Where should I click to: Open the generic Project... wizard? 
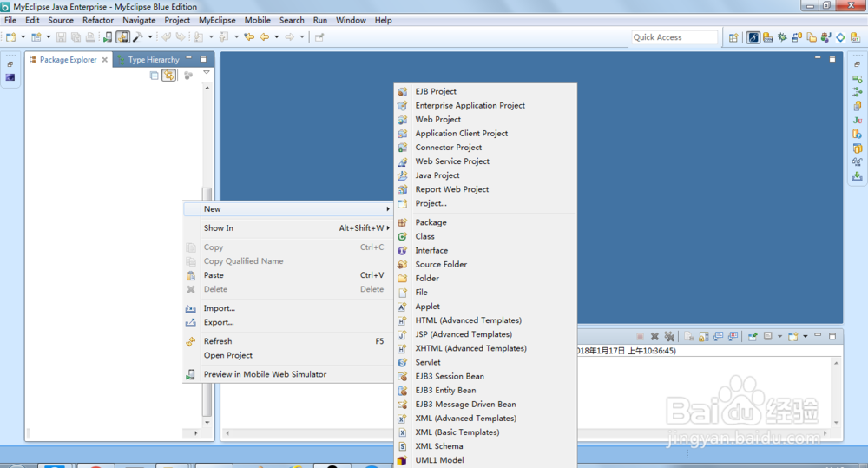(x=485, y=203)
